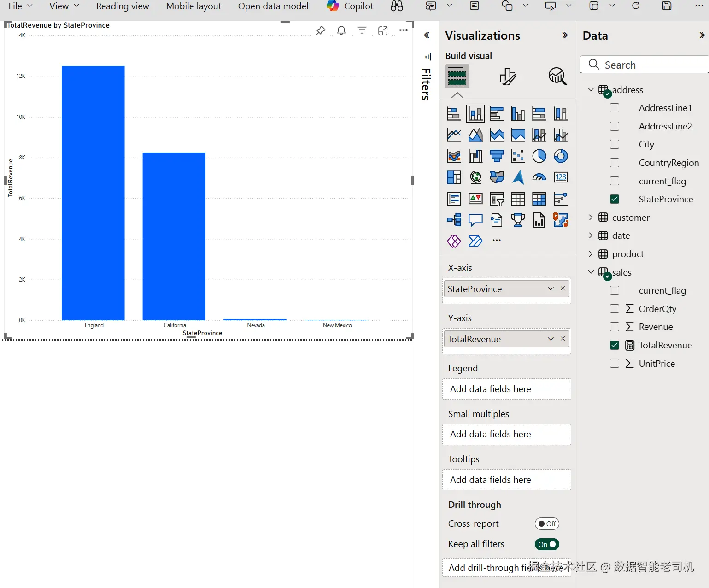Select the slicer visual
This screenshot has width=709, height=588.
[497, 199]
